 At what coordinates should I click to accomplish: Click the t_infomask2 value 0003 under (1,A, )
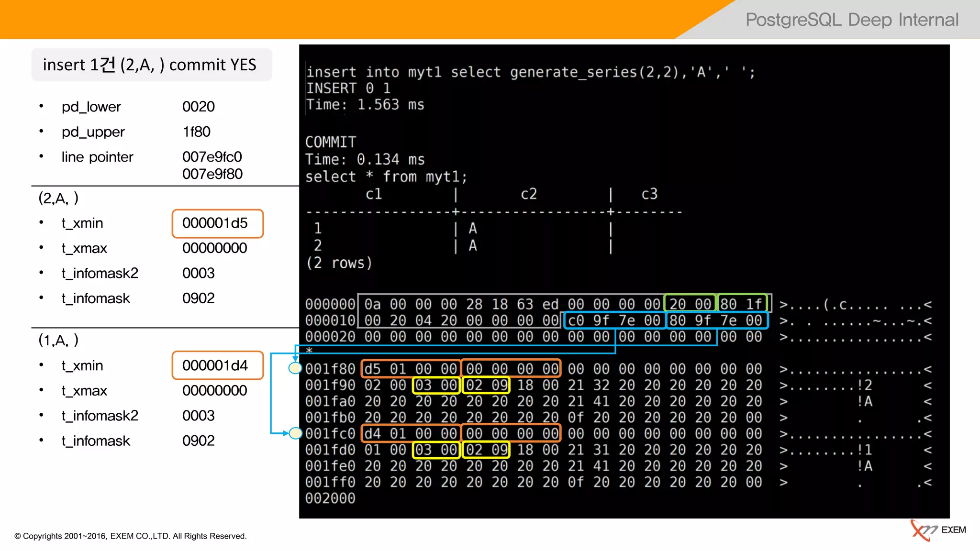point(198,416)
